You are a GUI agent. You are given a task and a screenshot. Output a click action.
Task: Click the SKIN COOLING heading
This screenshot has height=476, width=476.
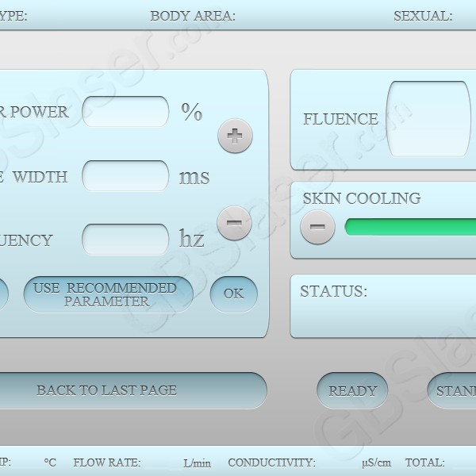coord(362,198)
